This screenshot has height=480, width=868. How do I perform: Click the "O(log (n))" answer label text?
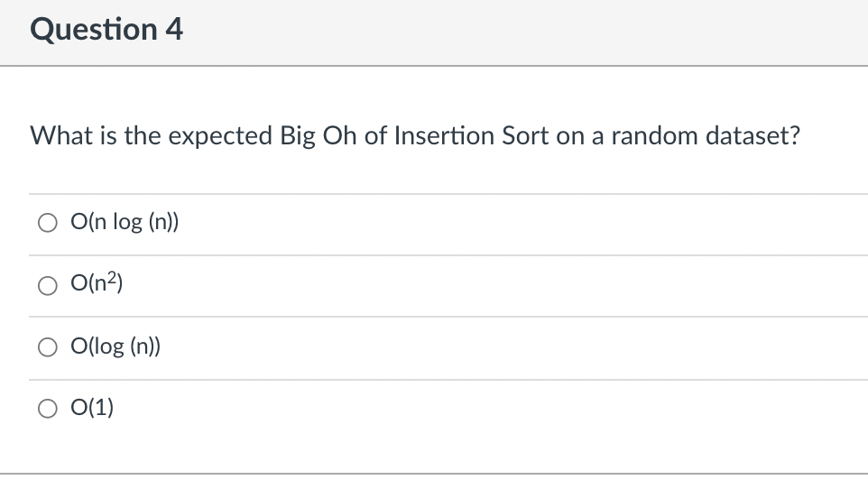(x=117, y=346)
